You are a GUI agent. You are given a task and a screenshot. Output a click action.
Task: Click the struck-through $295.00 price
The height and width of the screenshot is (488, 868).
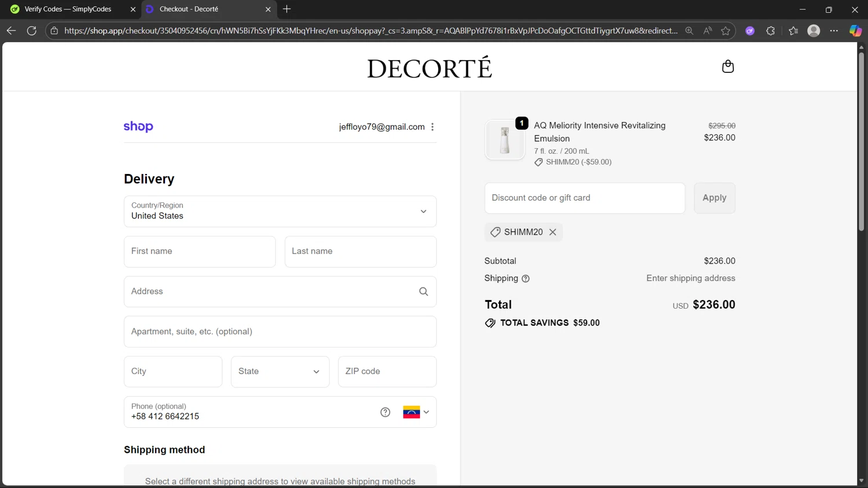[x=722, y=125]
